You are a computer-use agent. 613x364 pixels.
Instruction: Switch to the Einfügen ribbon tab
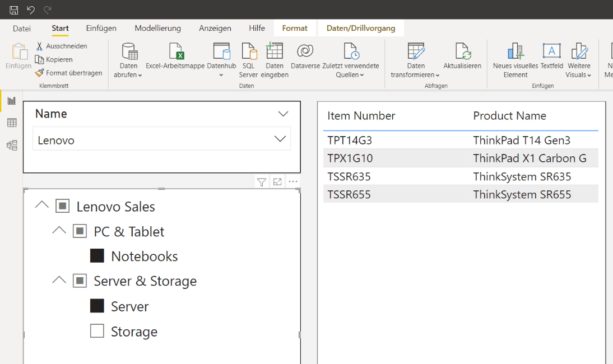click(100, 28)
